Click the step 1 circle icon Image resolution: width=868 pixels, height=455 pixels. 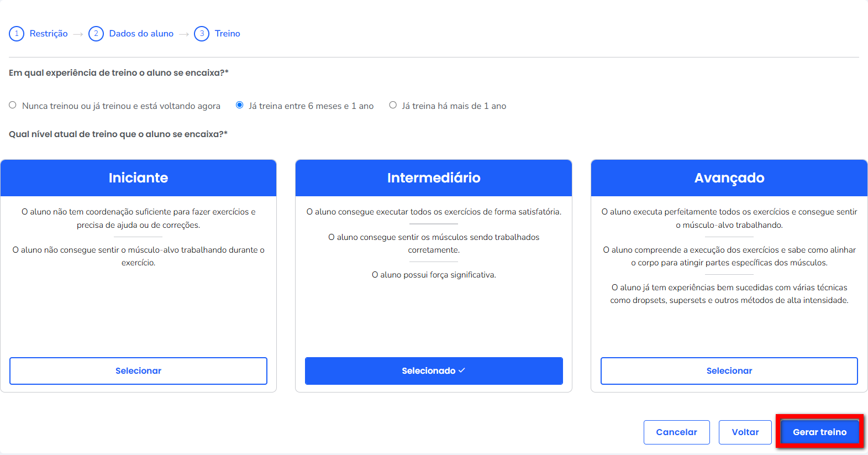pyautogui.click(x=17, y=34)
